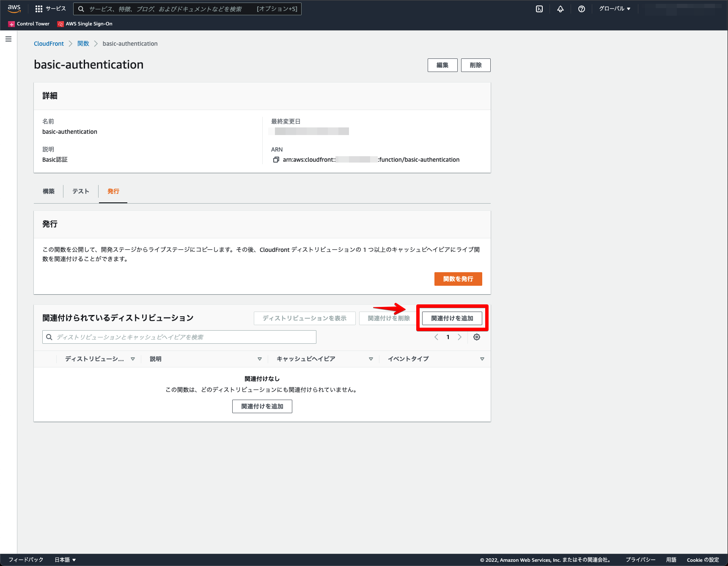This screenshot has height=566, width=728.
Task: Open the notifications bell icon
Action: click(x=560, y=9)
